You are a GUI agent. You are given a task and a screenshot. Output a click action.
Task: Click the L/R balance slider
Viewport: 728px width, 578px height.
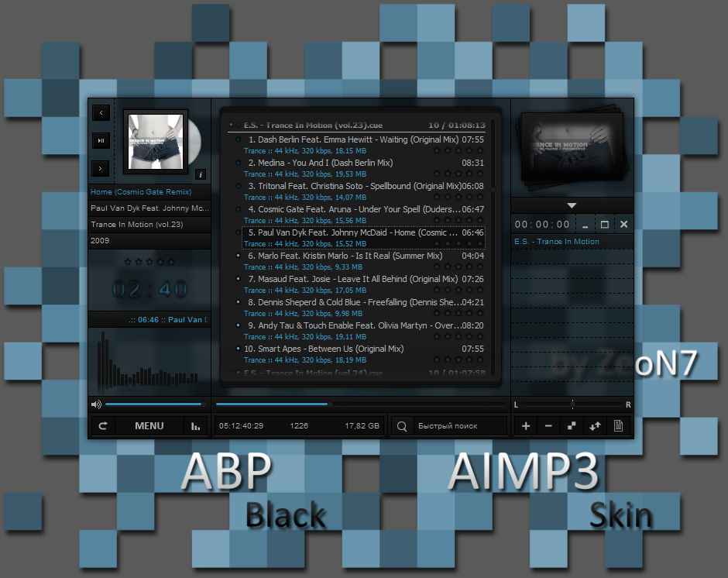(x=572, y=404)
